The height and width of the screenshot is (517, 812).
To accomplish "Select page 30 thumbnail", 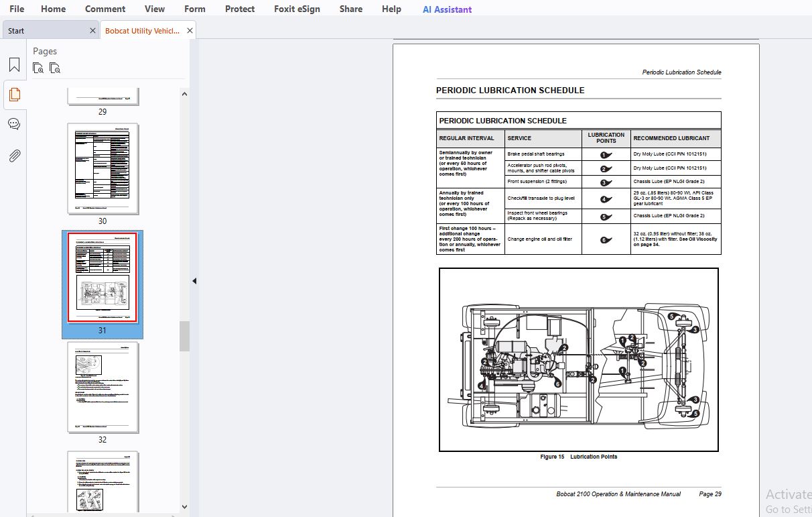I will [x=103, y=168].
